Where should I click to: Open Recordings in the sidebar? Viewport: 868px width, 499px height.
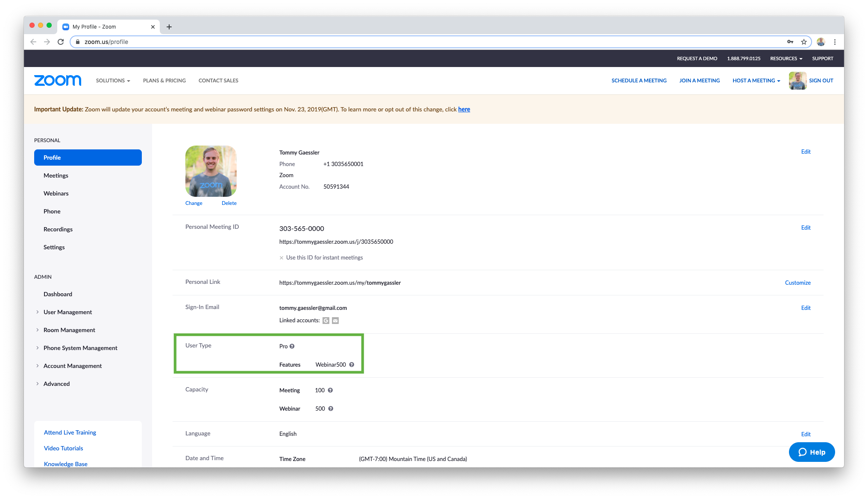58,229
